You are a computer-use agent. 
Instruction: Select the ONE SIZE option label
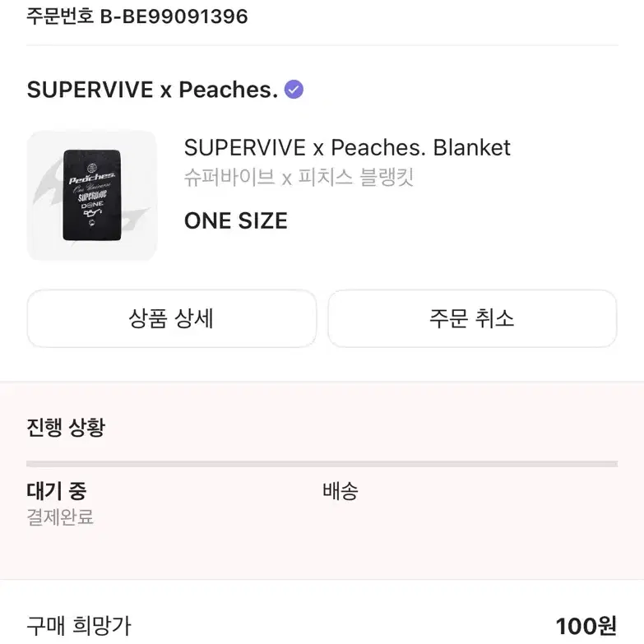click(236, 221)
